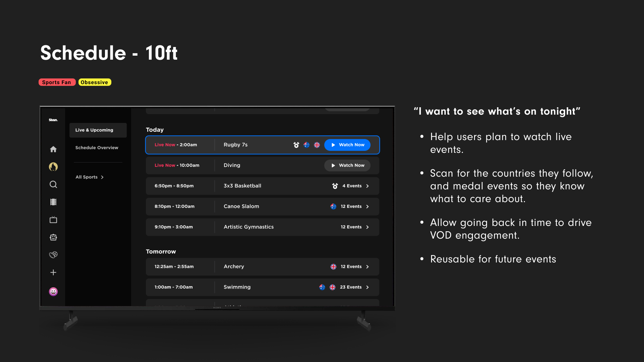Click the plus My List icon
Image resolution: width=644 pixels, height=362 pixels.
[x=53, y=273]
